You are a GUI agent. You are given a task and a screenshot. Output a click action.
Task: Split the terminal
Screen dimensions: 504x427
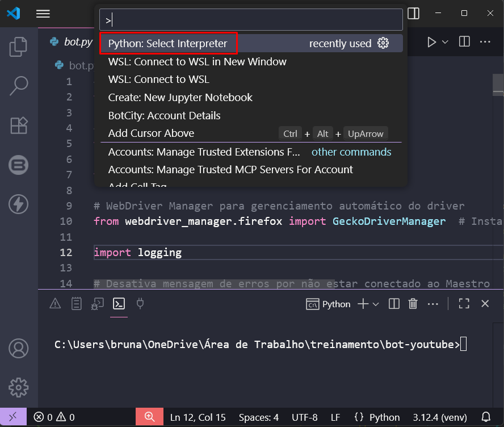(x=393, y=304)
